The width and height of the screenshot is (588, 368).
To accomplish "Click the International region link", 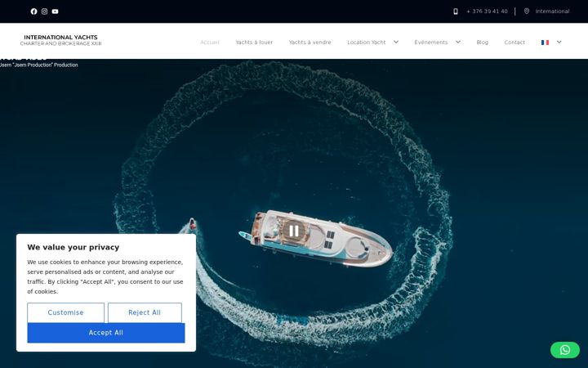I will point(552,11).
